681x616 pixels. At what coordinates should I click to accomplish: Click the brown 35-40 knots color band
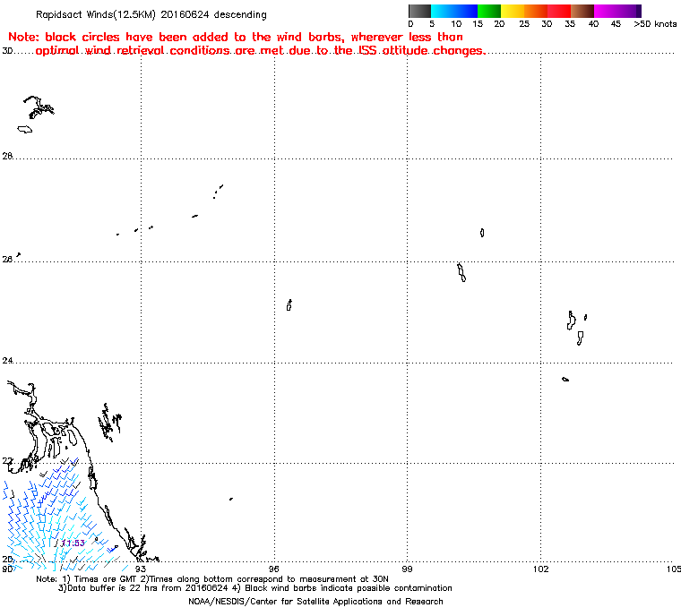coord(582,11)
